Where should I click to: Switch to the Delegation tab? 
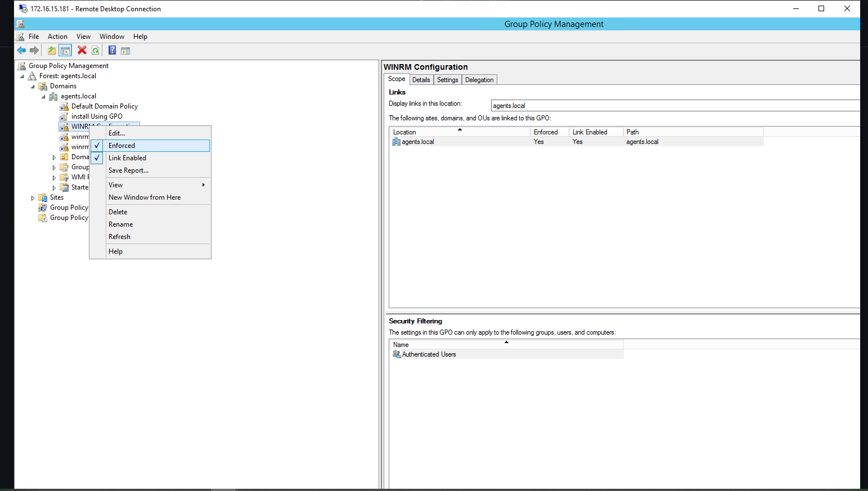coord(479,80)
